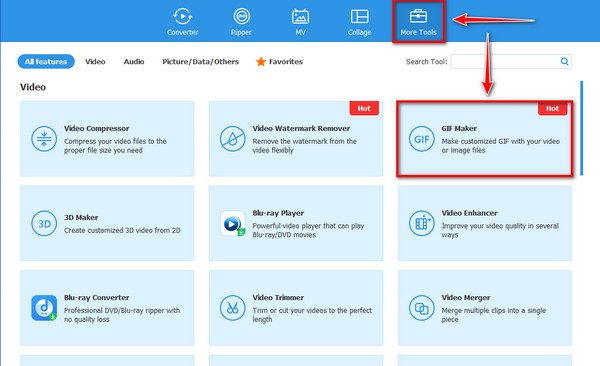Click the magnifier search button
This screenshot has width=600, height=366.
pyautogui.click(x=564, y=62)
